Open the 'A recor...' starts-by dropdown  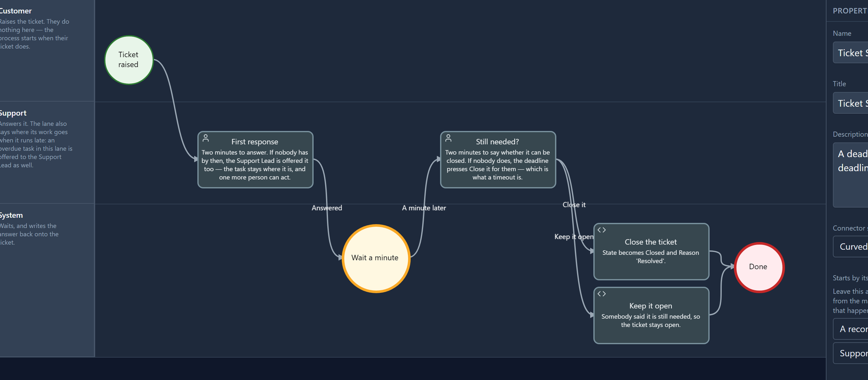[x=850, y=329]
